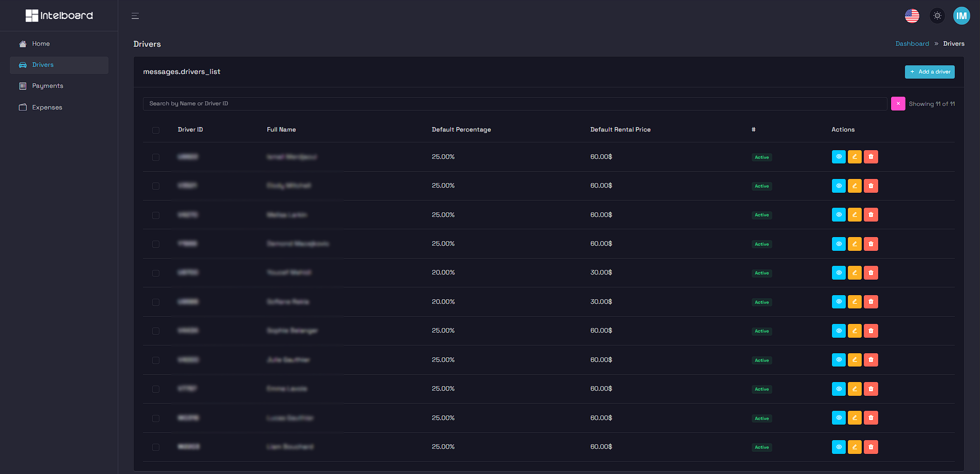
Task: Open the view details eye icon for first driver
Action: tap(839, 157)
